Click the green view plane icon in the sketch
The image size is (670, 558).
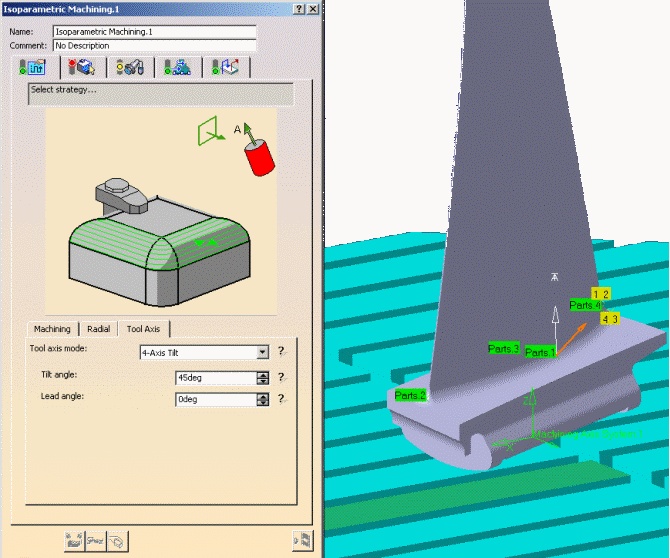(x=210, y=130)
